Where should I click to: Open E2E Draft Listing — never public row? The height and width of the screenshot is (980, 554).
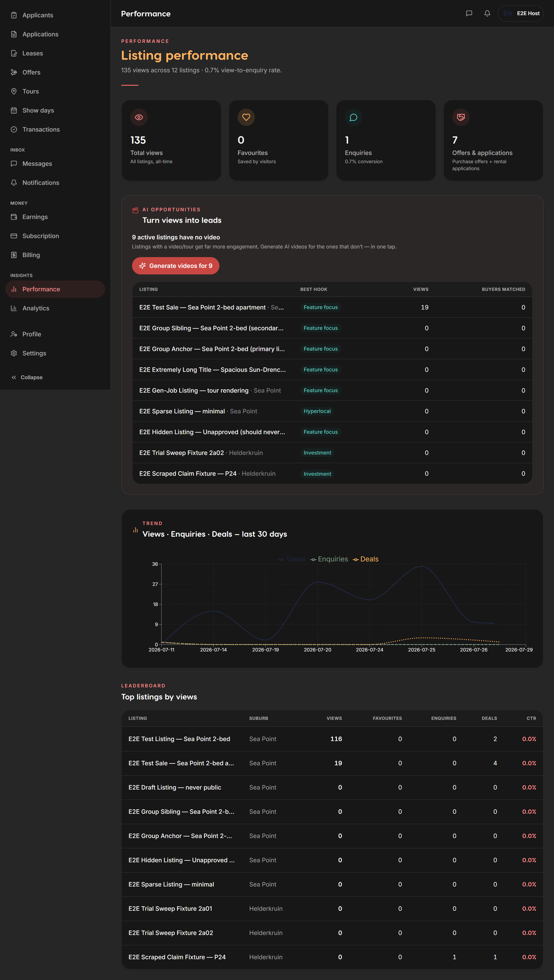point(332,787)
